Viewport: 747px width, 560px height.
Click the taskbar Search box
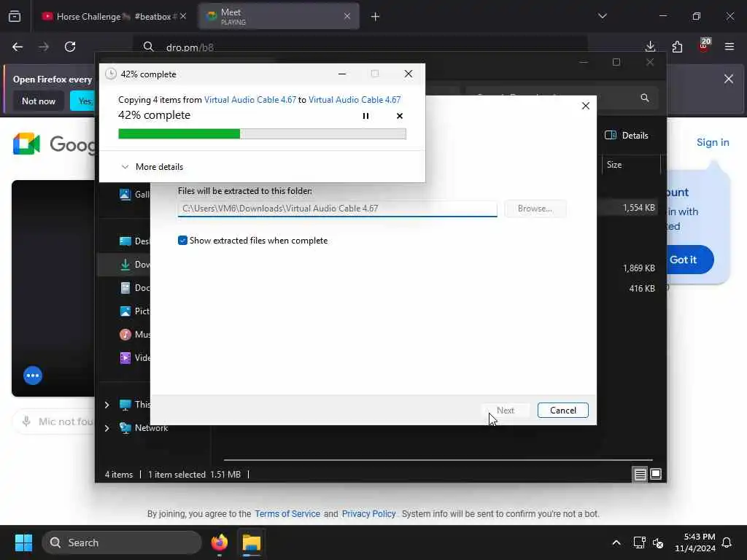[122, 542]
